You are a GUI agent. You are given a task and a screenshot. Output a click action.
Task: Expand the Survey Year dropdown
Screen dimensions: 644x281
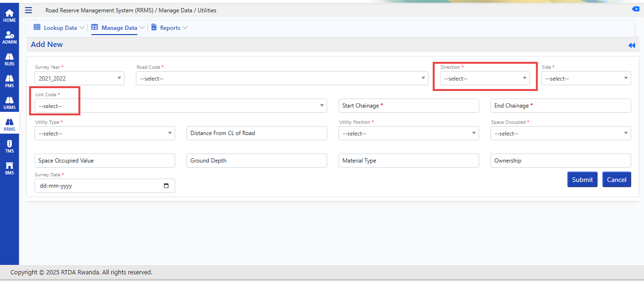point(80,78)
